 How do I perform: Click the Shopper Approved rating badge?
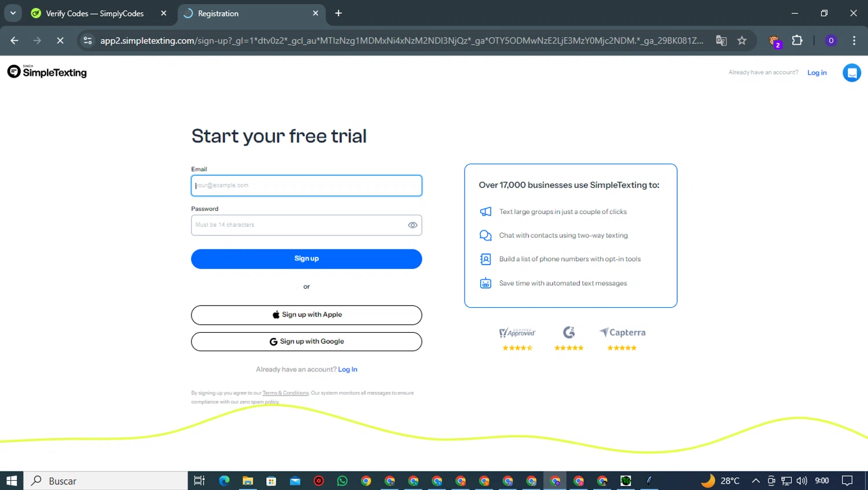(517, 338)
